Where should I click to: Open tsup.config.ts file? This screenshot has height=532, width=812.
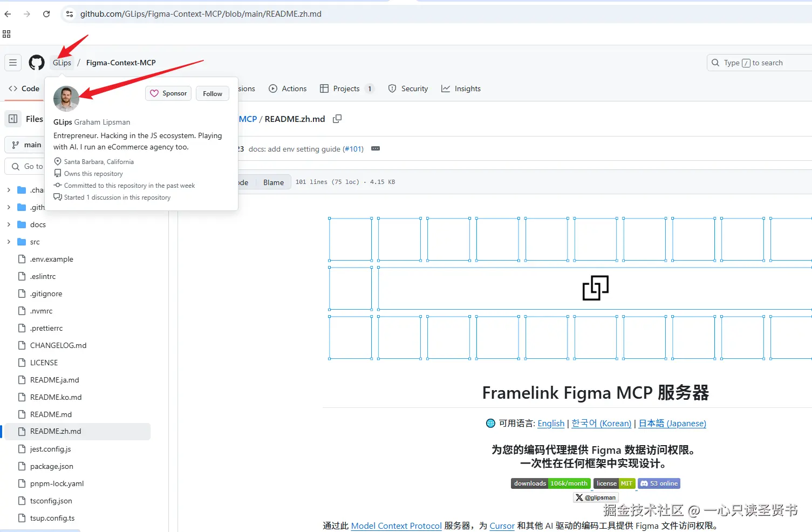click(52, 518)
